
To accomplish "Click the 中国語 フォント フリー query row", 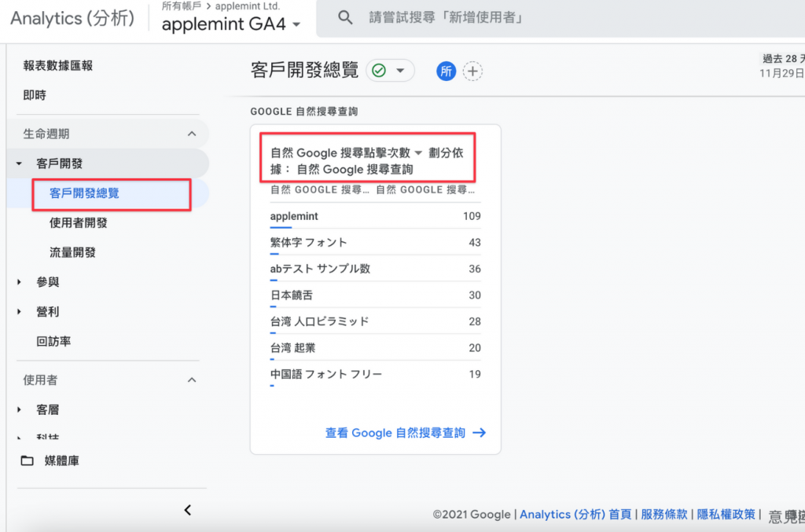I will 375,375.
